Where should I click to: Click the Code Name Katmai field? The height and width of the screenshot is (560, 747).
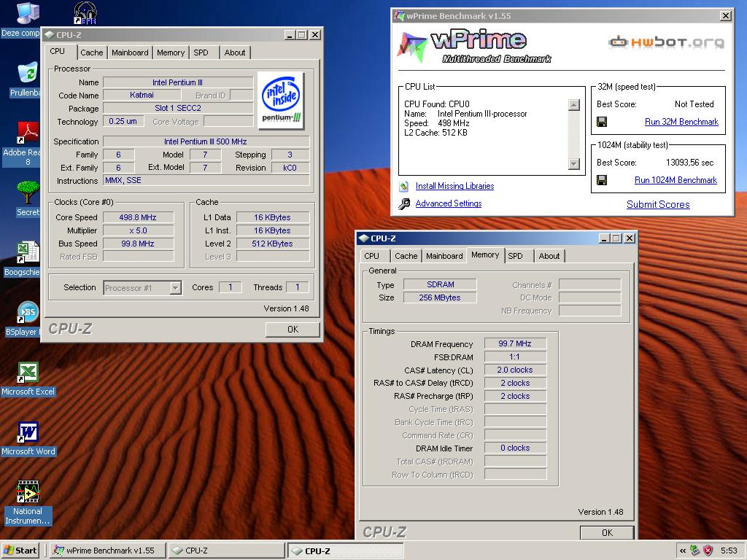(142, 95)
